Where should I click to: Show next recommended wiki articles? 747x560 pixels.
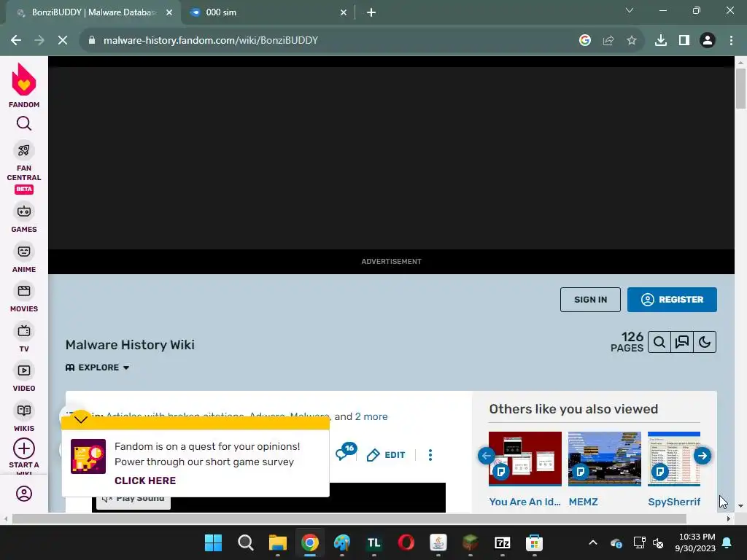(x=703, y=456)
